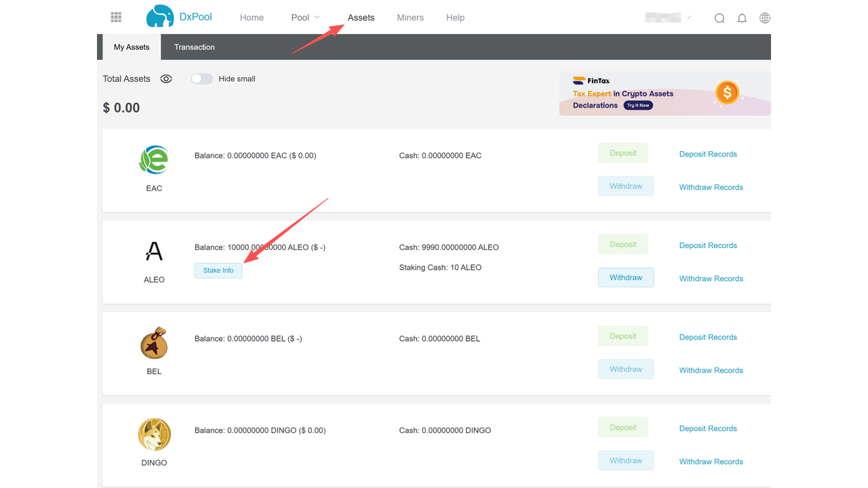The height and width of the screenshot is (488, 868).
Task: Enable the Hide small switch
Action: 201,79
